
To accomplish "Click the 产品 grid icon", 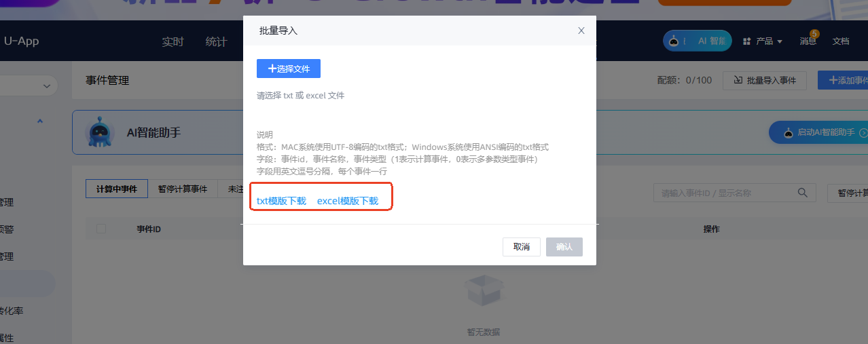I will click(747, 41).
